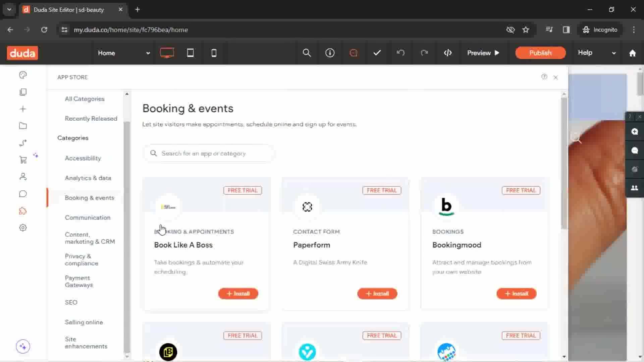Image resolution: width=644 pixels, height=362 pixels.
Task: Select Recently Released category
Action: point(91,119)
